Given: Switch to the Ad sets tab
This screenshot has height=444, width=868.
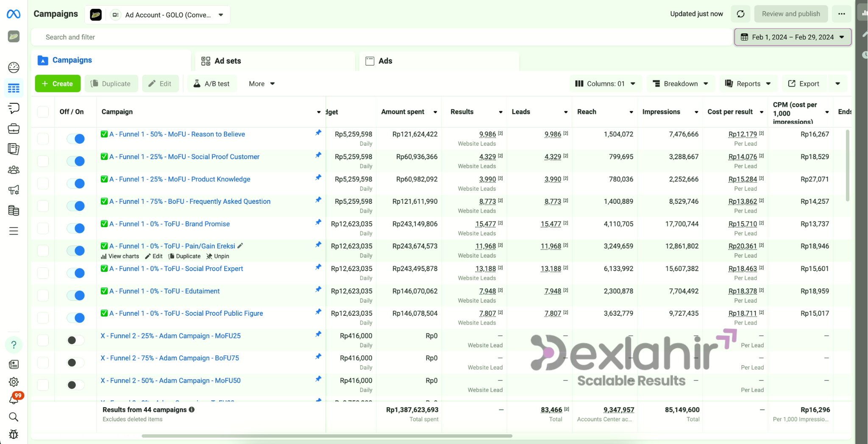Looking at the screenshot, I should tap(227, 61).
